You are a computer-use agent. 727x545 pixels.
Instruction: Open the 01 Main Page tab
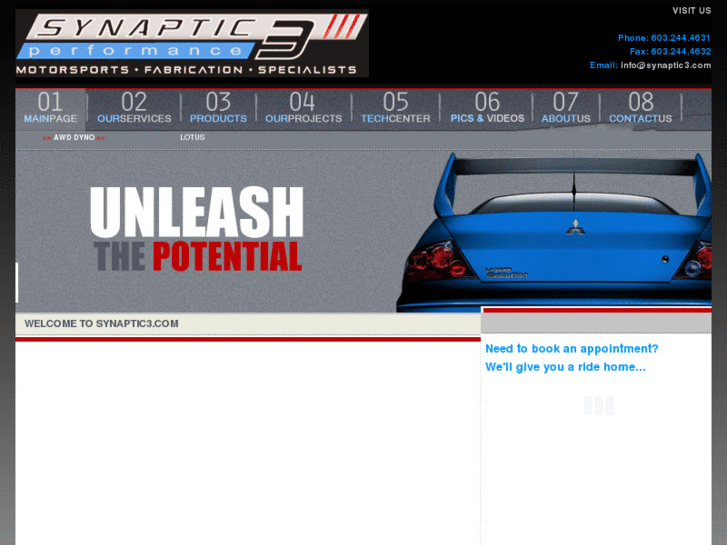pos(51,109)
